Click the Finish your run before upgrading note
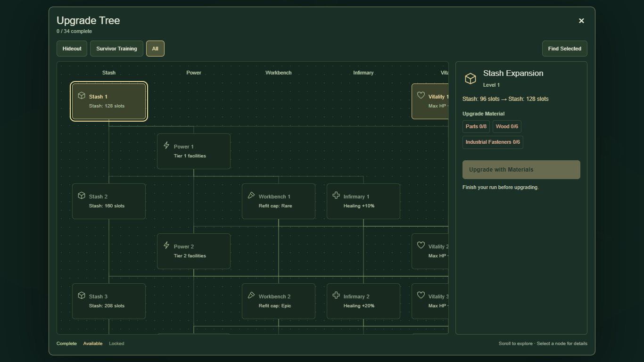 [x=500, y=188]
